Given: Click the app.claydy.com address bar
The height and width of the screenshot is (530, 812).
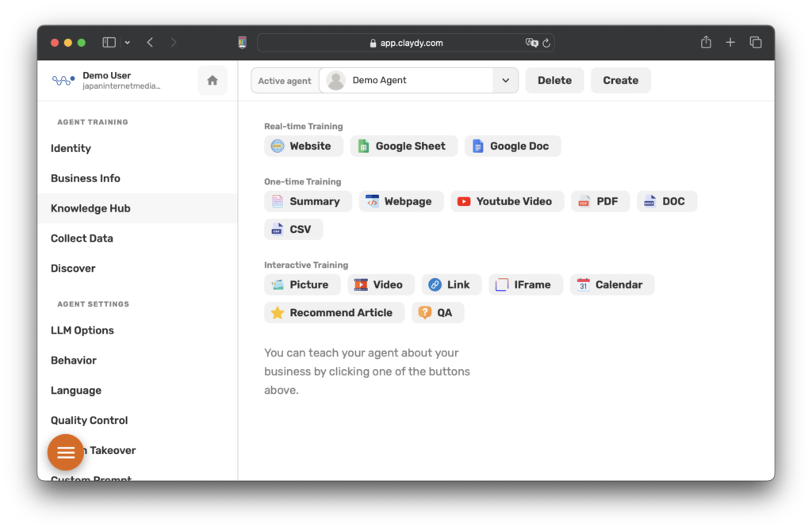Looking at the screenshot, I should (406, 43).
